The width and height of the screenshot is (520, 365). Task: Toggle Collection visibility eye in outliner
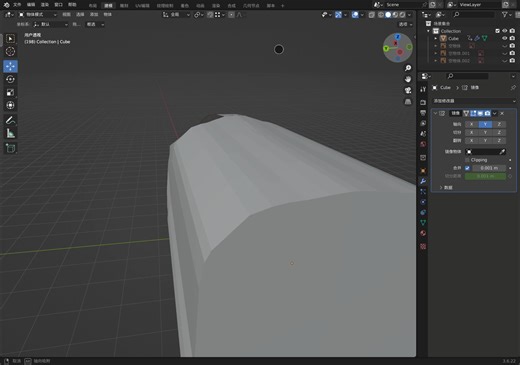[x=505, y=31]
